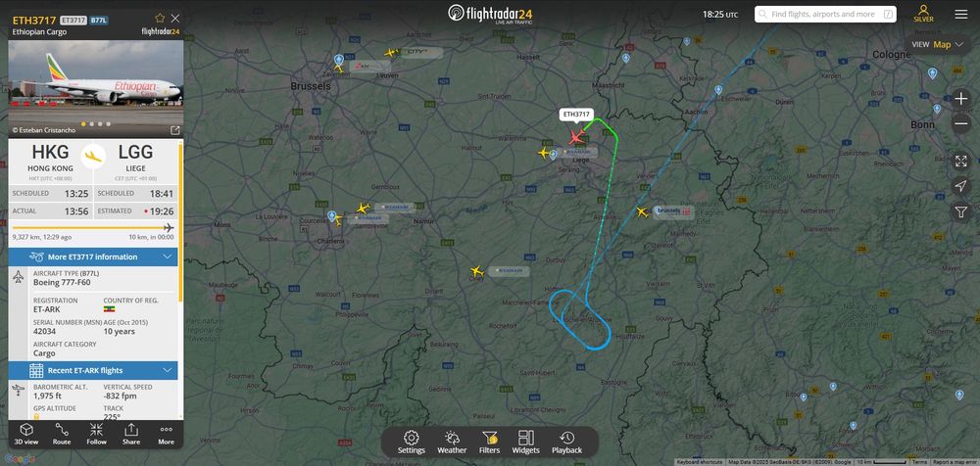
Task: Open the Weather layer panel
Action: 452,443
